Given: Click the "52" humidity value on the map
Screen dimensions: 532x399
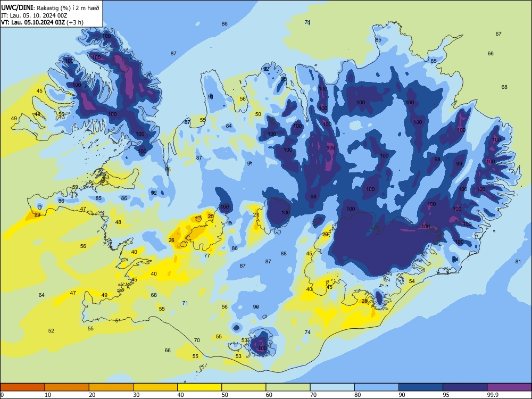Looking at the screenshot, I should point(51,331).
